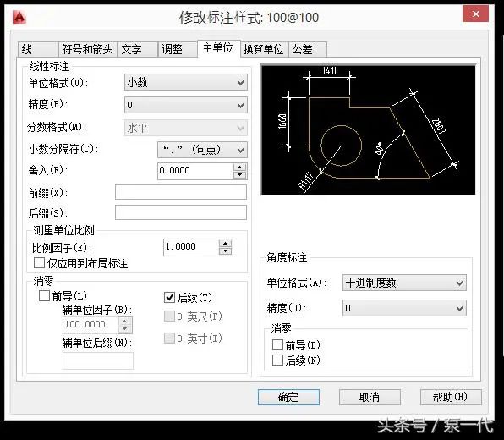Click the 辅单位后缀(N) text field
The image size is (504, 440).
(98, 360)
